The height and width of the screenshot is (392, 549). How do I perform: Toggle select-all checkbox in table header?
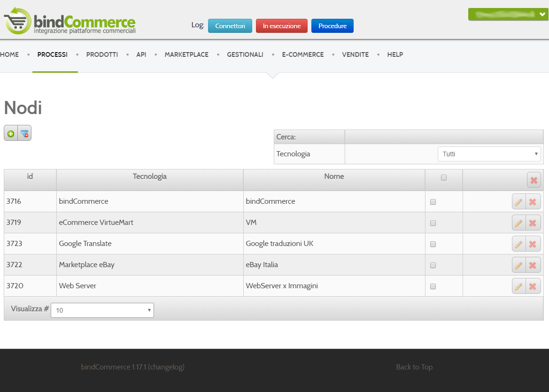point(444,177)
